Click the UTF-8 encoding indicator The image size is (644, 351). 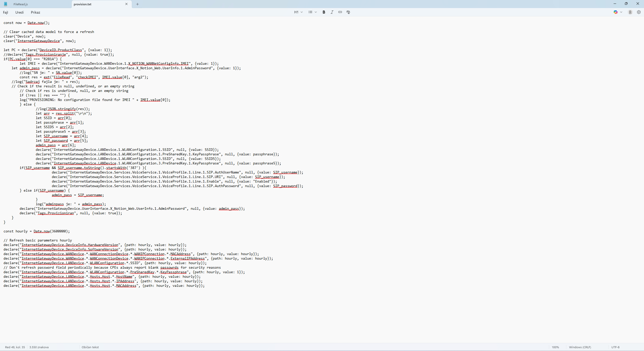click(615, 347)
